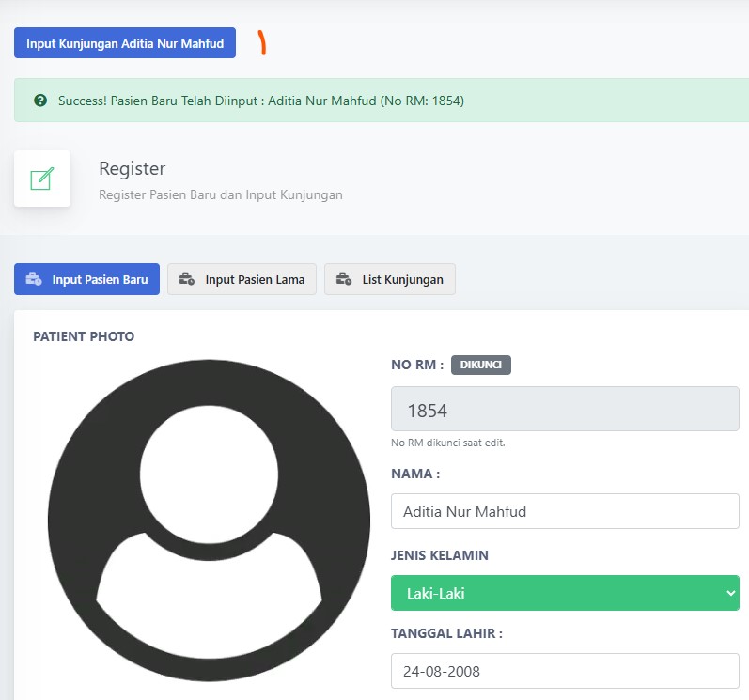Click the briefcase icon on Input Pasien Lama
Image resolution: width=749 pixels, height=700 pixels.
(x=186, y=279)
